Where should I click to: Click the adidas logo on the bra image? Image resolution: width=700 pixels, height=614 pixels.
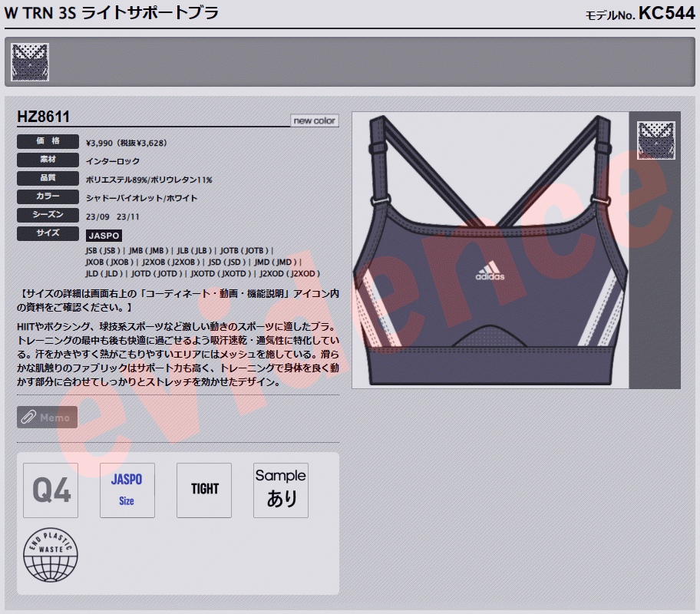(x=490, y=271)
